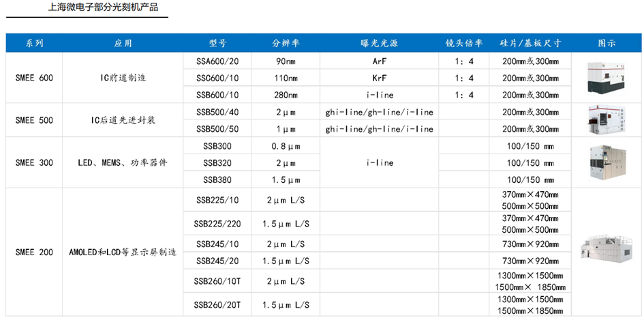Click 730mm×920mm size in SSB245/10 row
644x318 pixels.
click(530, 244)
